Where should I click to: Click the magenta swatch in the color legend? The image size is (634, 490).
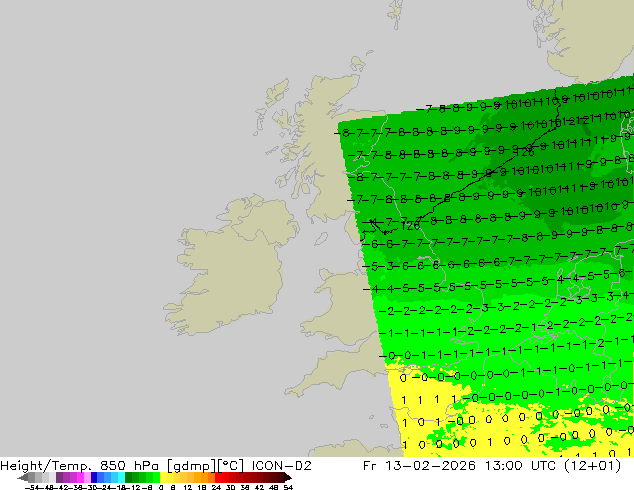(x=80, y=477)
